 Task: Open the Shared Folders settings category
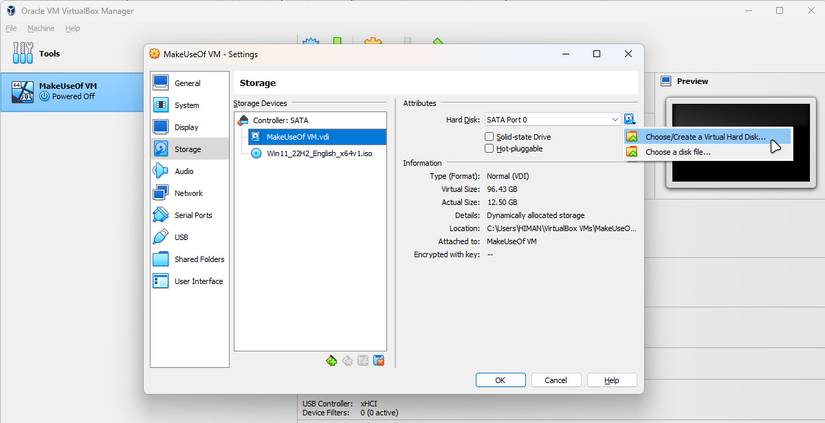[x=189, y=259]
